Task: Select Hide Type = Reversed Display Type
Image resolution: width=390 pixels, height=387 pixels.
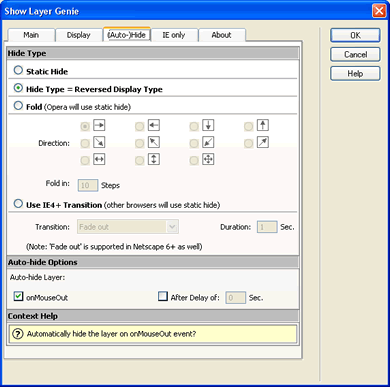Action: pyautogui.click(x=18, y=88)
